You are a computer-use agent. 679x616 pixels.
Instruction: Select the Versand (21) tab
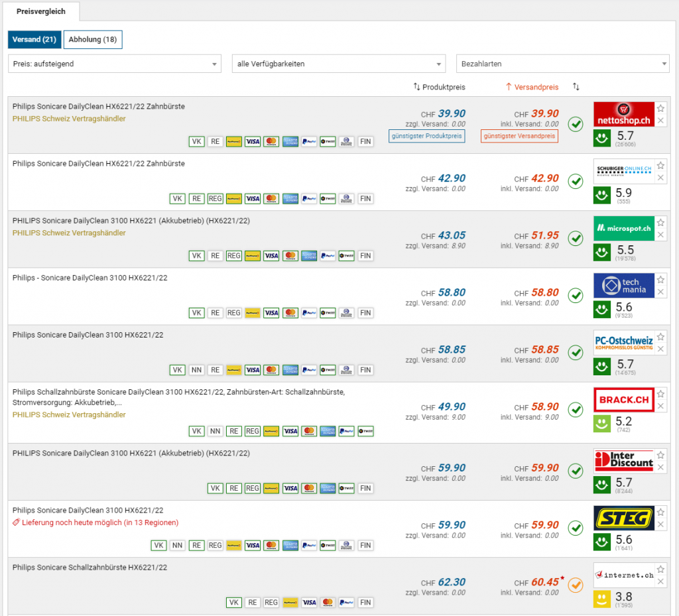coord(34,40)
